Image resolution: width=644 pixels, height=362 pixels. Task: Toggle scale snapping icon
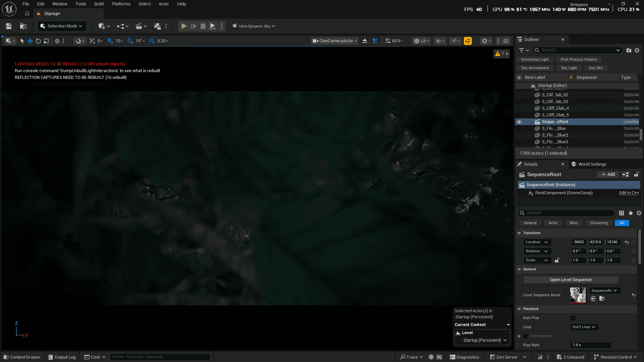[152, 41]
